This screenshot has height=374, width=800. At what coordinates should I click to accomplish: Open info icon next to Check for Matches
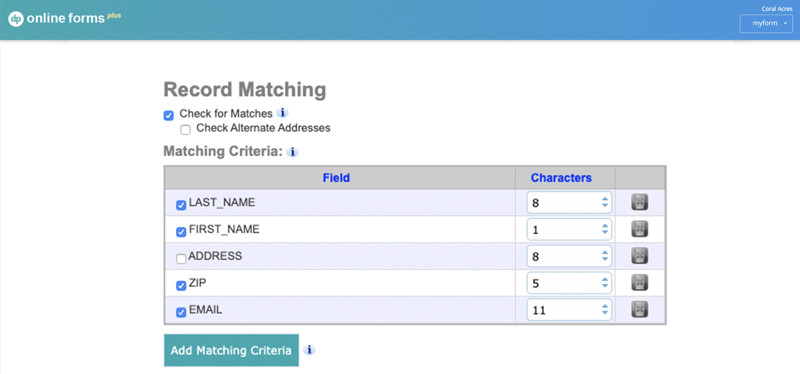tap(282, 112)
